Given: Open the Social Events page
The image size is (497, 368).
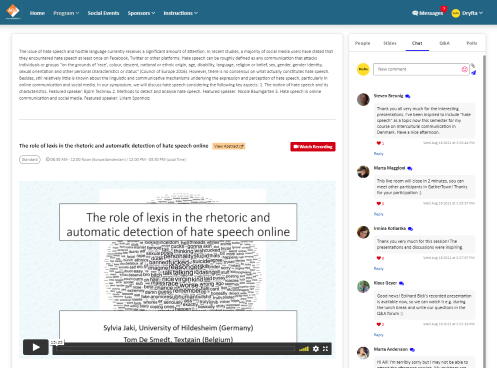Looking at the screenshot, I should tap(103, 13).
